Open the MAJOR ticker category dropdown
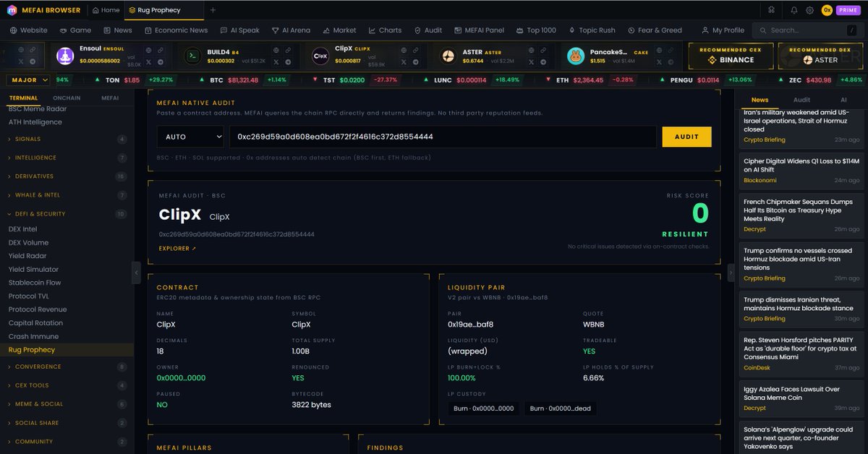 28,80
